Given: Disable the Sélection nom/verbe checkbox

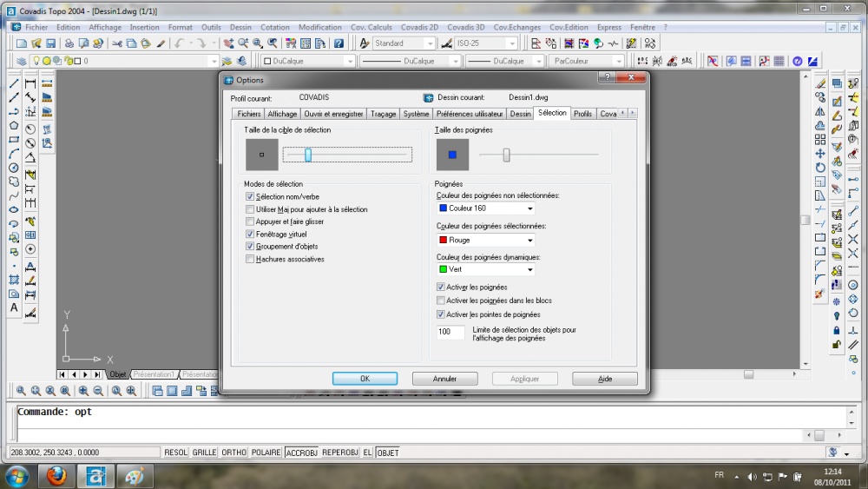Looking at the screenshot, I should click(x=250, y=196).
